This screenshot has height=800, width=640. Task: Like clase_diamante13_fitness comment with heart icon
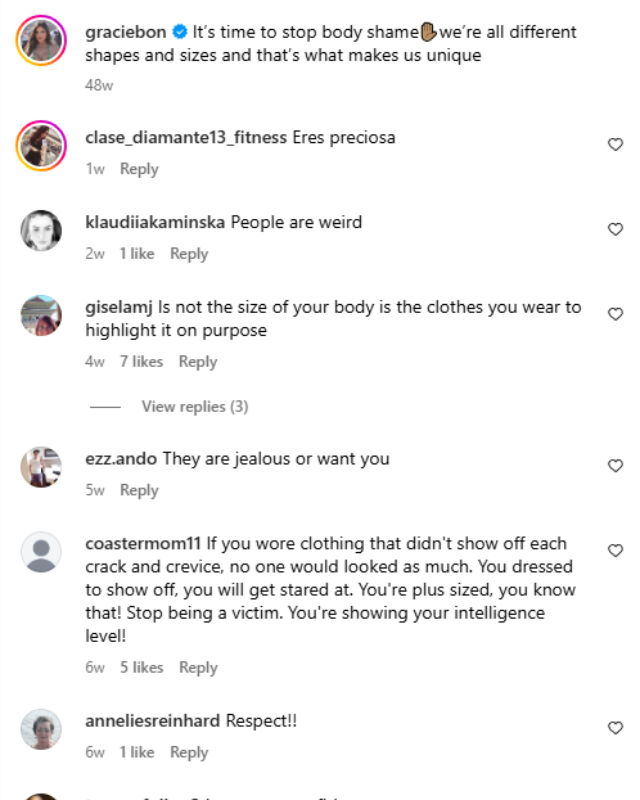click(x=616, y=144)
